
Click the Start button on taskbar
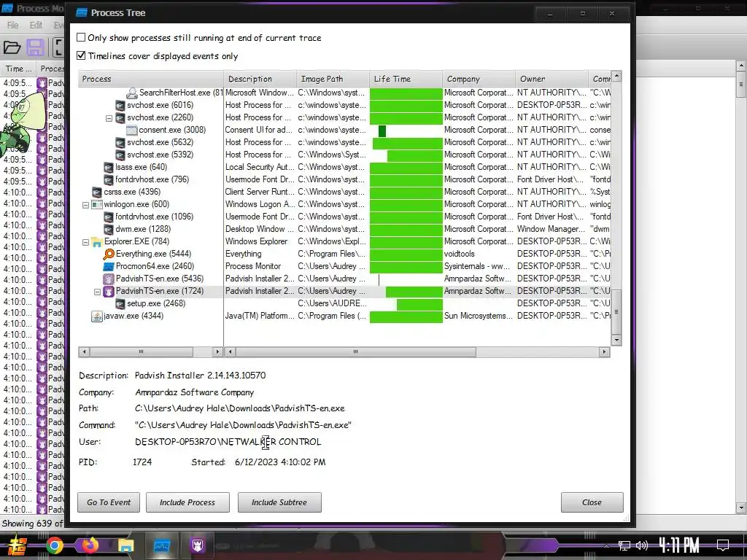[17, 545]
